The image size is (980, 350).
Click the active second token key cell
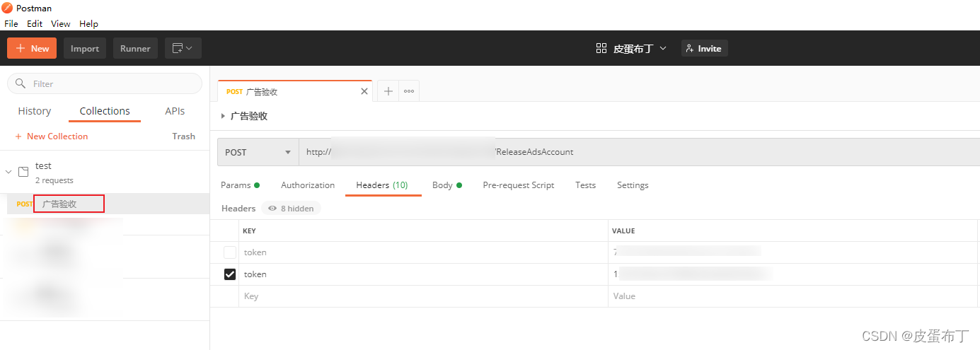pos(423,274)
